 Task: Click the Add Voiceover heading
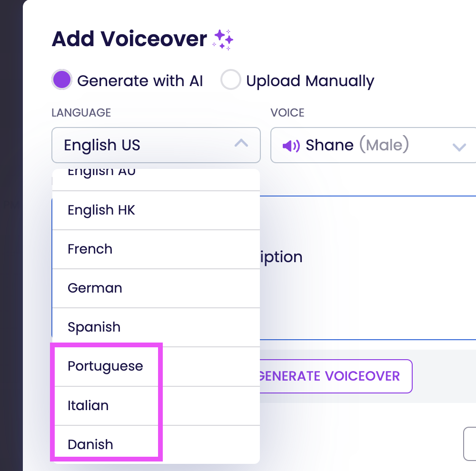pos(129,39)
